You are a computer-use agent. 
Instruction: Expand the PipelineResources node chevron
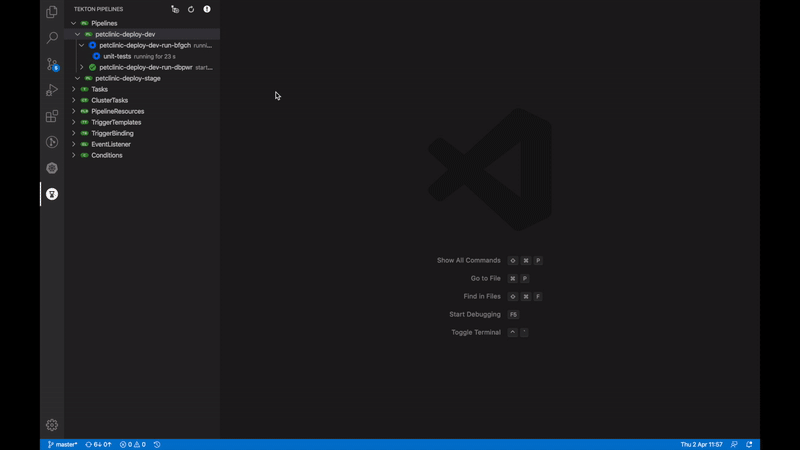(x=73, y=111)
